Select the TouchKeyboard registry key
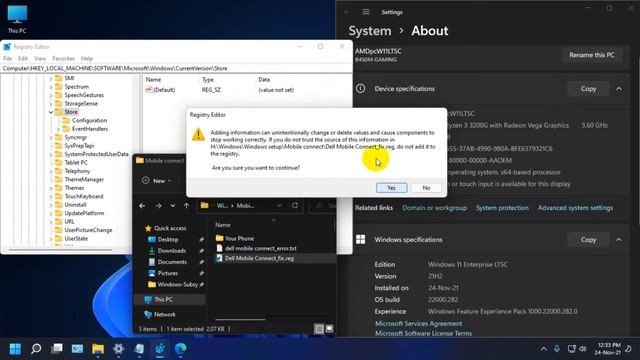This screenshot has height=360, width=640. pos(84,196)
